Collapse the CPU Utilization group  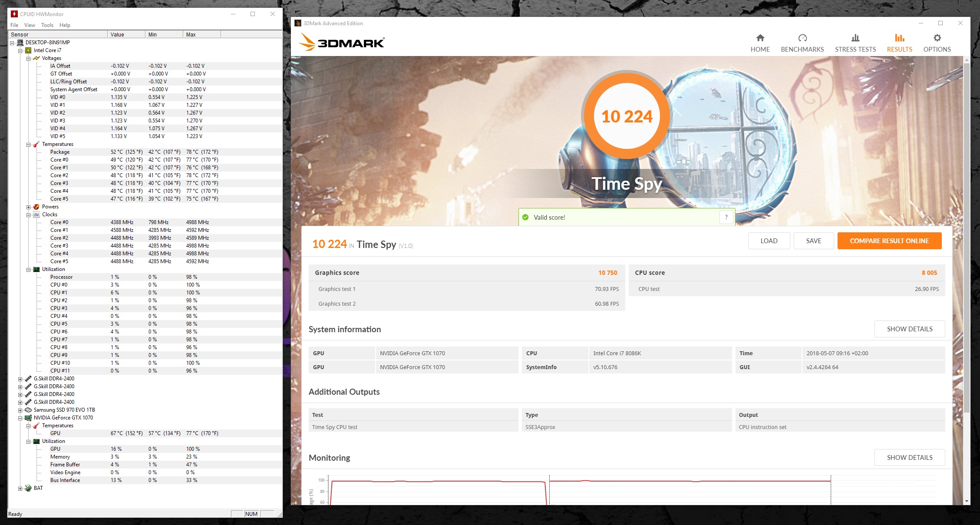pos(28,269)
